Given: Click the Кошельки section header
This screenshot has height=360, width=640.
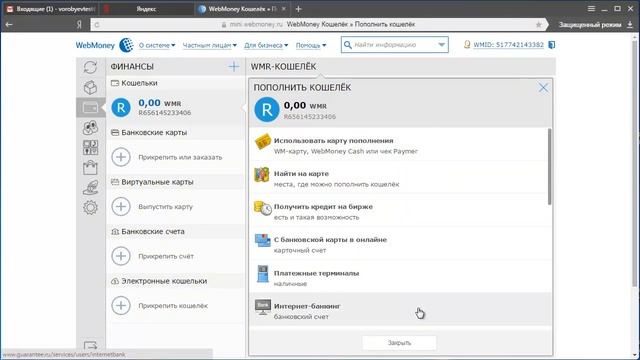Looking at the screenshot, I should coord(175,83).
